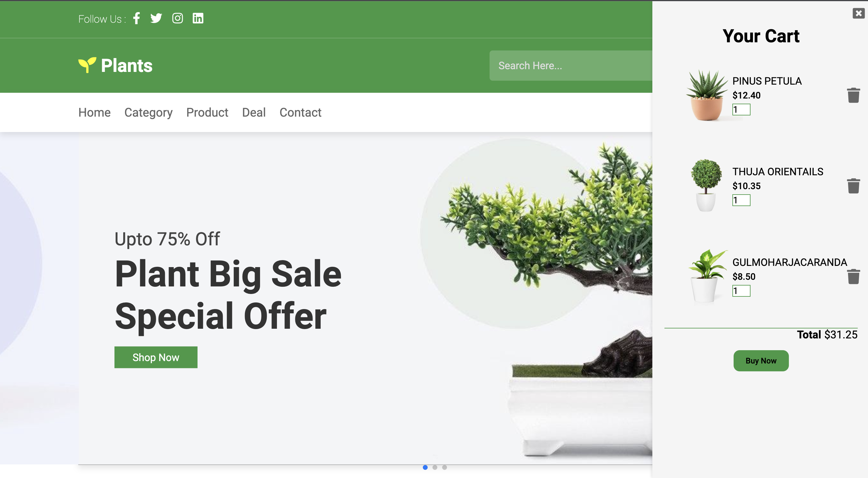Focus the Search Here field
868x478 pixels.
[571, 66]
